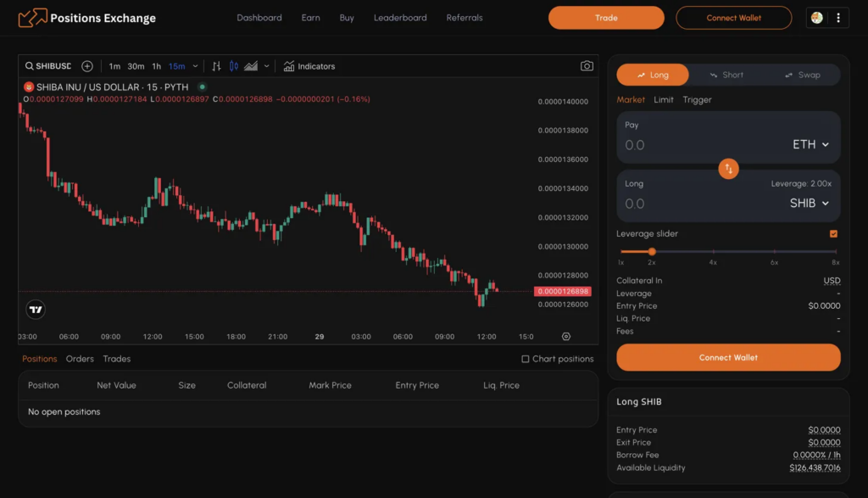This screenshot has height=498, width=868.
Task: Add a compare symbol with the plus icon
Action: tap(87, 66)
